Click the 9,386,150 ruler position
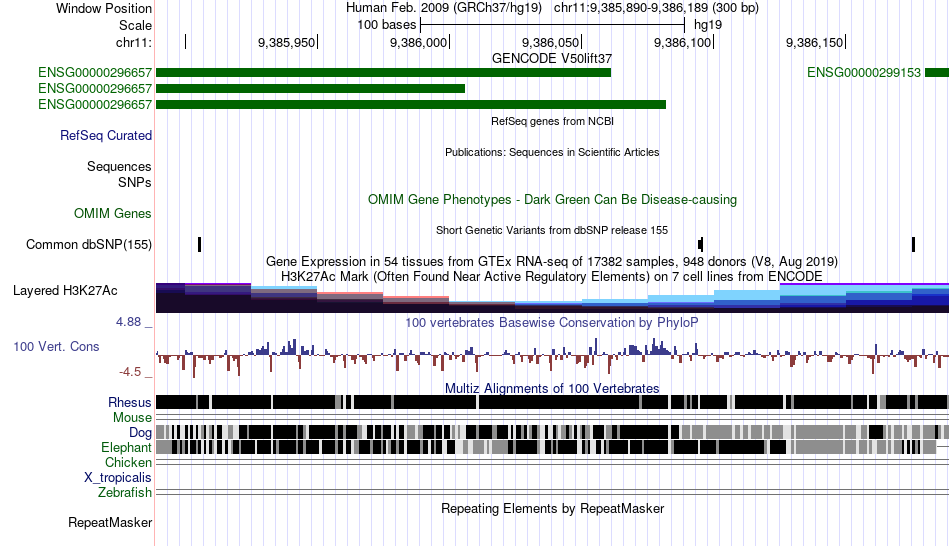The width and height of the screenshot is (950, 546). tap(815, 42)
